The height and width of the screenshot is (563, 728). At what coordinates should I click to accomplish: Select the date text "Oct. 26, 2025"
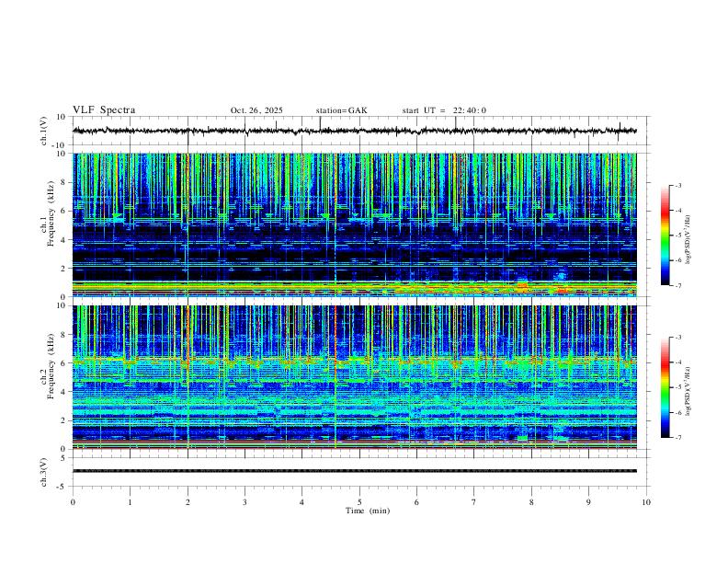(256, 110)
